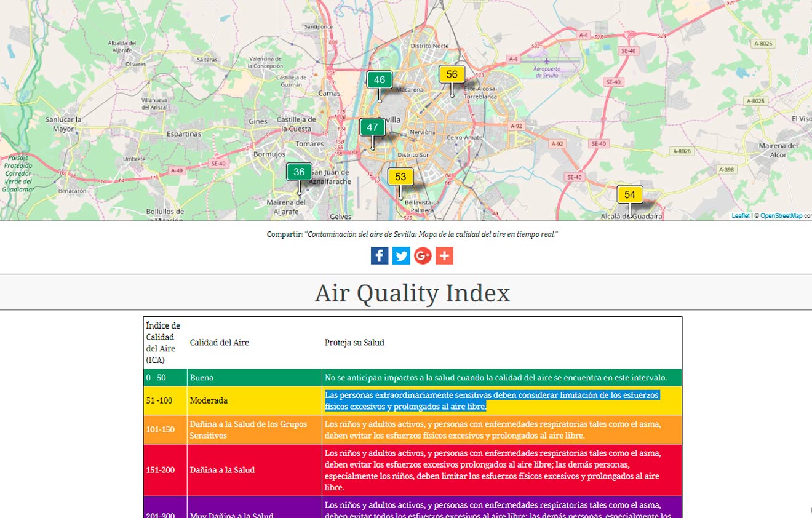Select the yellow marker 54 near Alcalá
812x518 pixels.
629,194
